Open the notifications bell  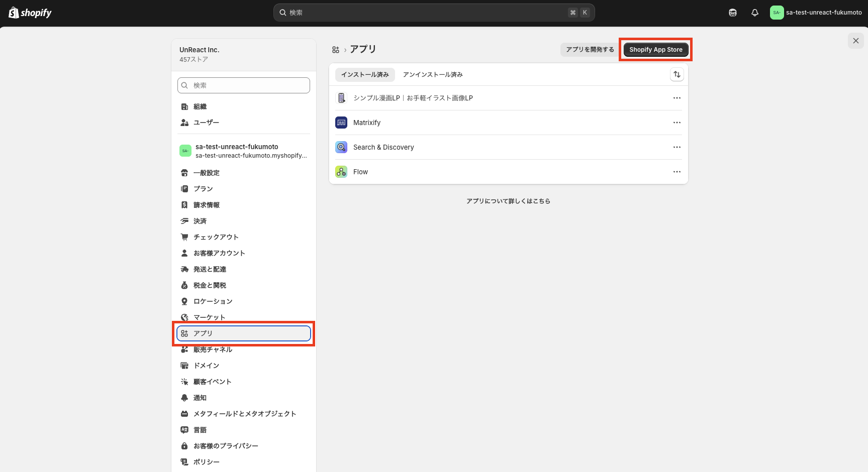click(755, 13)
